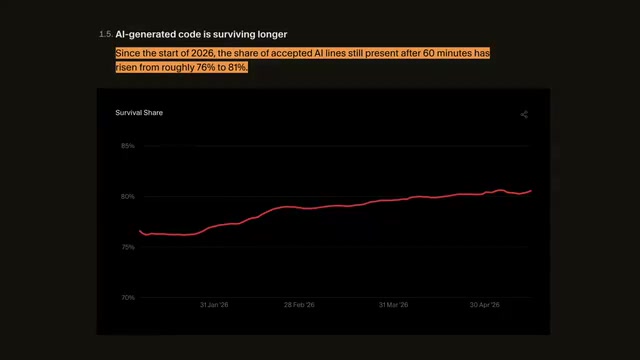The width and height of the screenshot is (640, 360).
Task: Click the red survival share line
Action: tap(335, 206)
